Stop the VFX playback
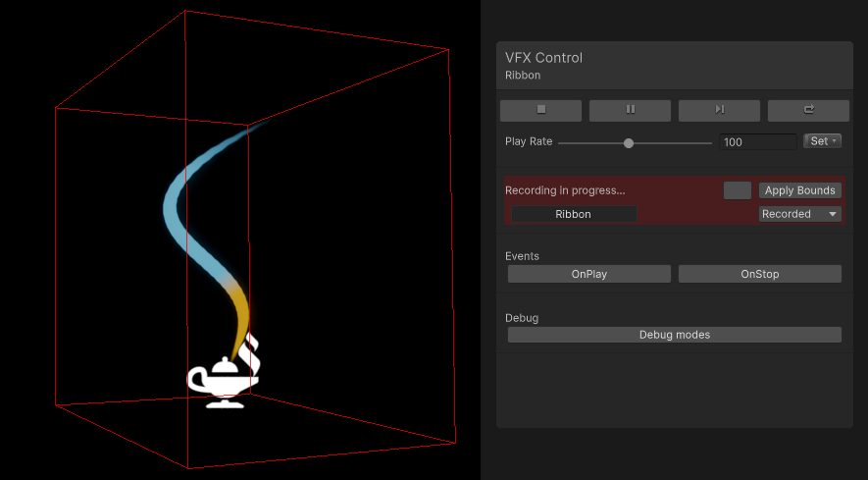 (x=540, y=110)
